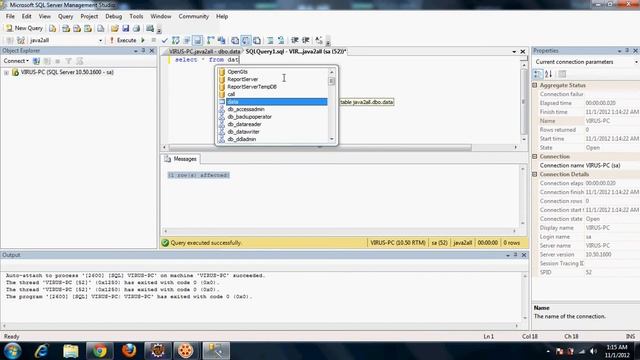Switch to the SQLQuery1.sql tab
640x360 pixels.
(296, 51)
